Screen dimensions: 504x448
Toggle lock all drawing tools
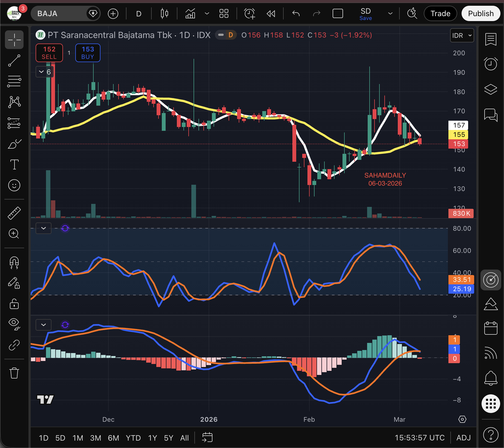[x=14, y=304]
